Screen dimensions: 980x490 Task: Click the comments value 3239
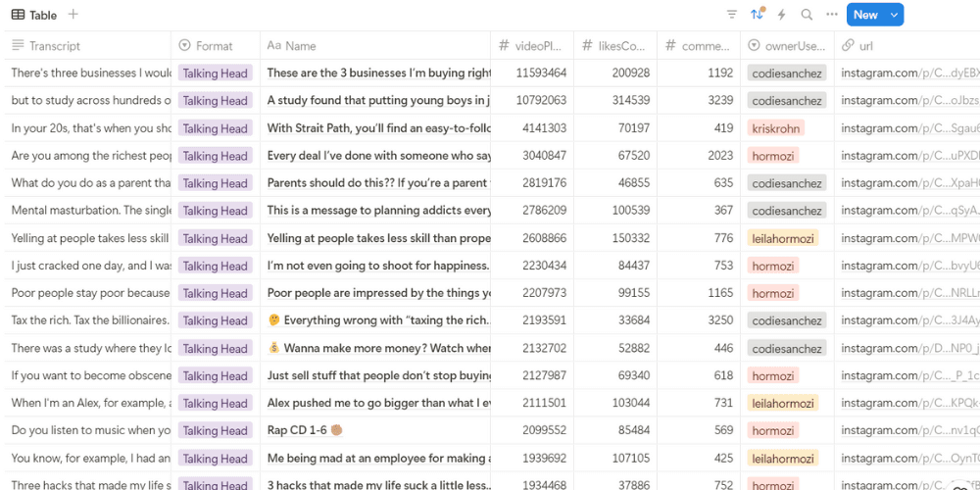tap(720, 101)
